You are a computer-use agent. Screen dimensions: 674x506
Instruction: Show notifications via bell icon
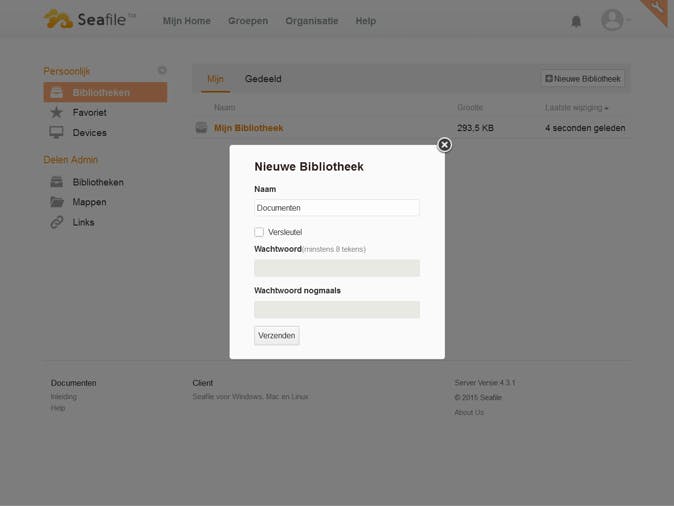576,21
